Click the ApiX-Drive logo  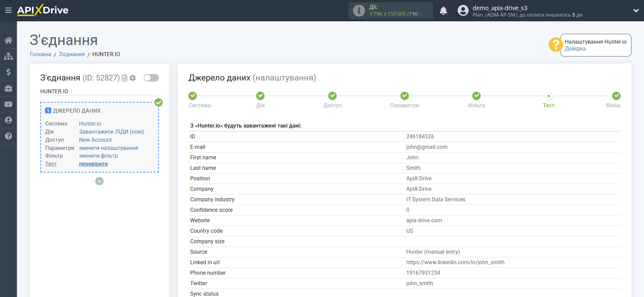pos(43,10)
